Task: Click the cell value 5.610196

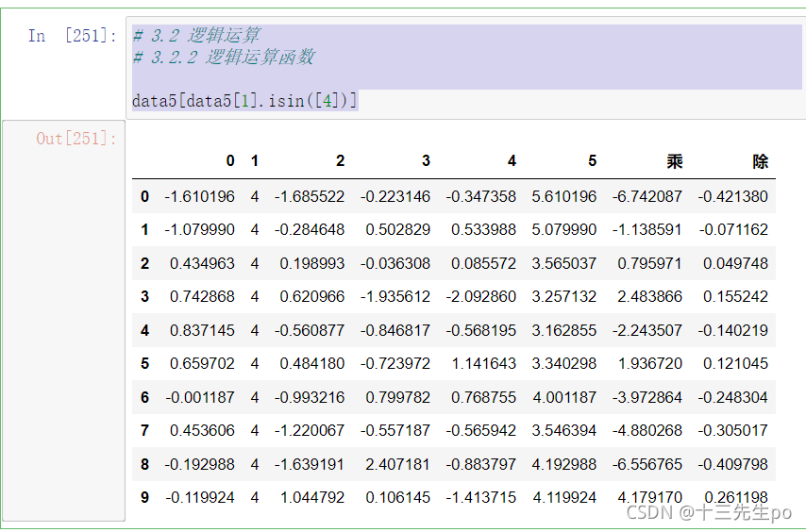Action: (564, 197)
